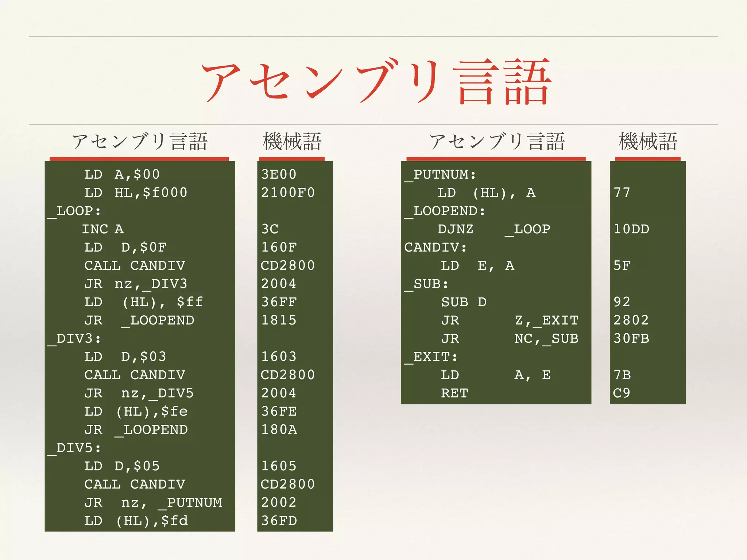The height and width of the screenshot is (560, 747).
Task: Click the SUB D instruction line
Action: 464,302
